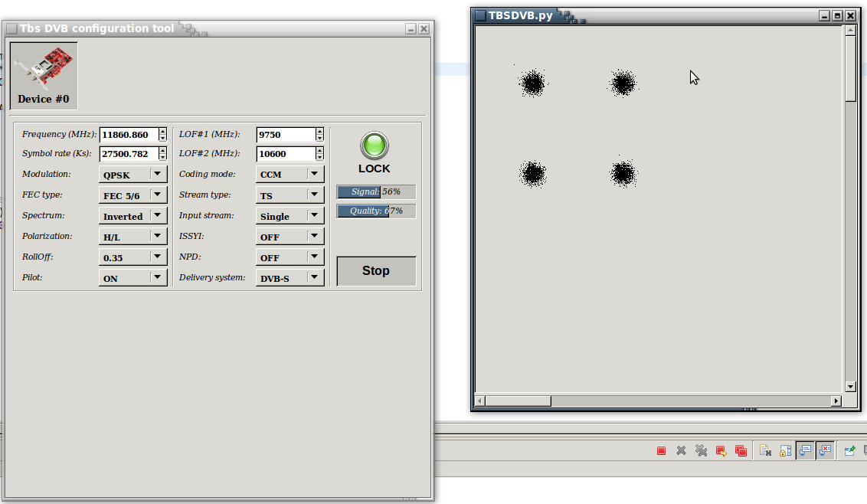Screen dimensions: 867x504
Task: Click the TBSDVB.py vertical scrollbar thumb
Action: click(x=850, y=69)
